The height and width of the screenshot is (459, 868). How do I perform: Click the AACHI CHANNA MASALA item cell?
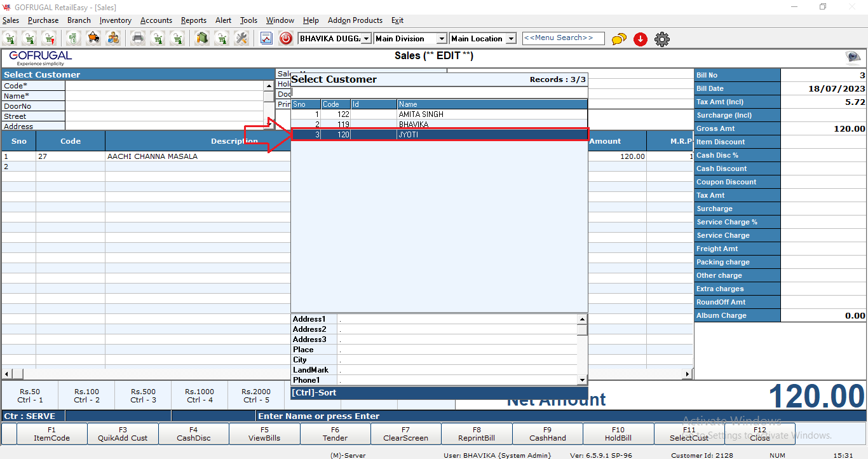click(198, 156)
